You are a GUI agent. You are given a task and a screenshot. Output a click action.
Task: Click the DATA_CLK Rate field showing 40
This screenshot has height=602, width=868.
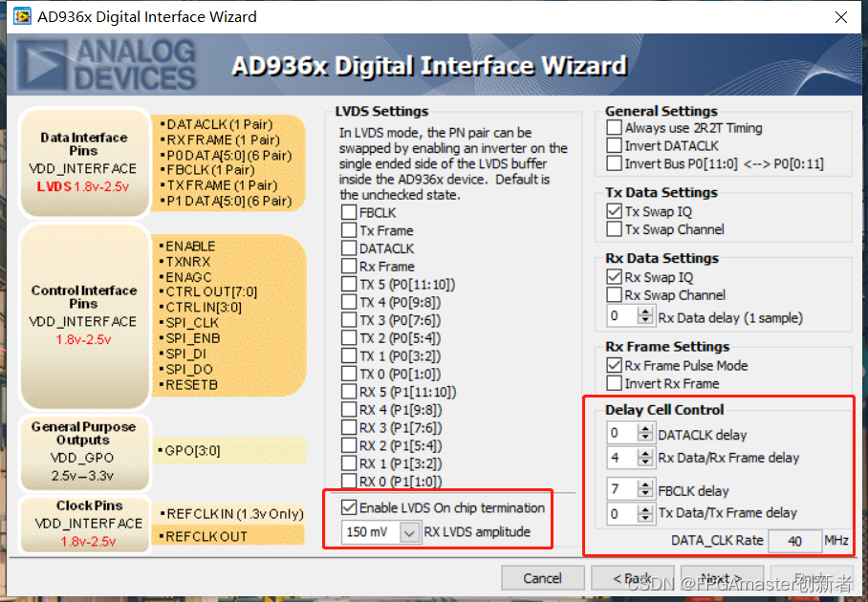794,541
